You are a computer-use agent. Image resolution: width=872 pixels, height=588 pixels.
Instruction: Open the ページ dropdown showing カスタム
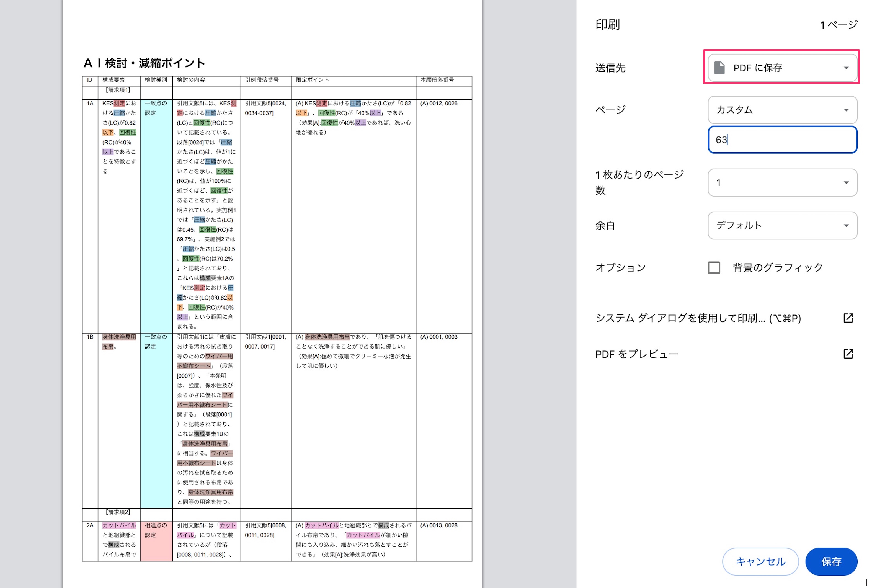(782, 110)
